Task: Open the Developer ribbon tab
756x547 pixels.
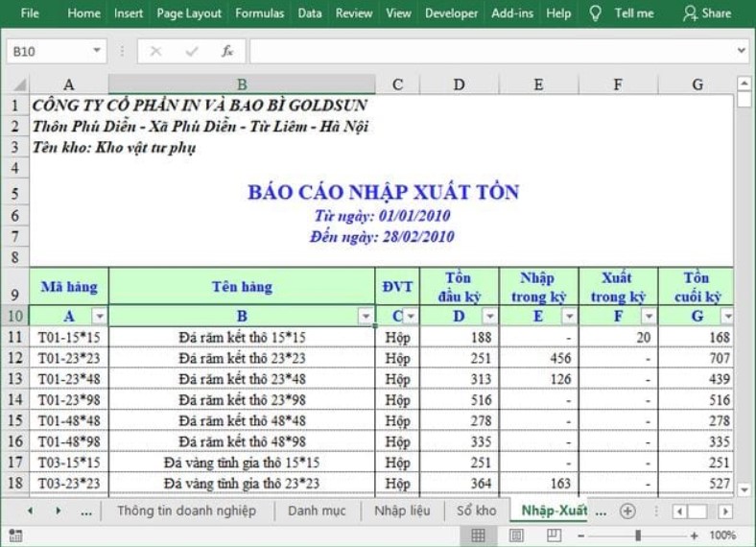Action: click(451, 13)
